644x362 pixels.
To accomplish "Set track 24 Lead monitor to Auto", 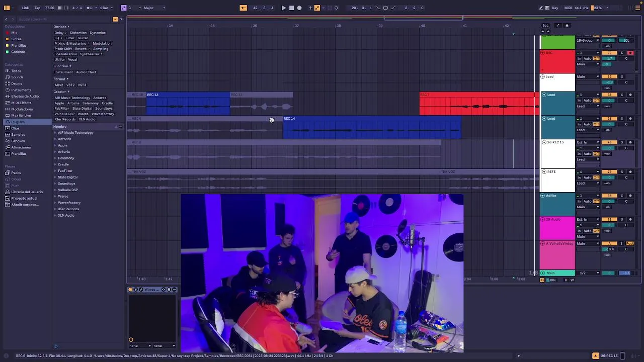I will [x=587, y=100].
